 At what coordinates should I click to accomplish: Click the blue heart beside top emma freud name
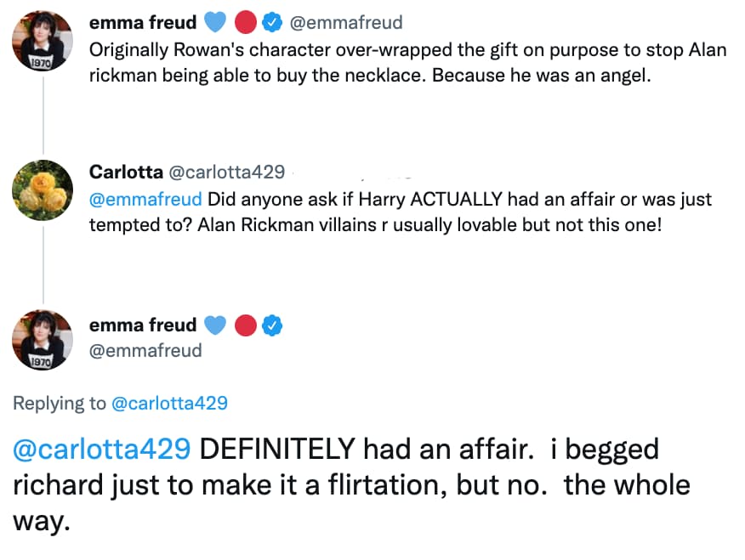(x=215, y=23)
